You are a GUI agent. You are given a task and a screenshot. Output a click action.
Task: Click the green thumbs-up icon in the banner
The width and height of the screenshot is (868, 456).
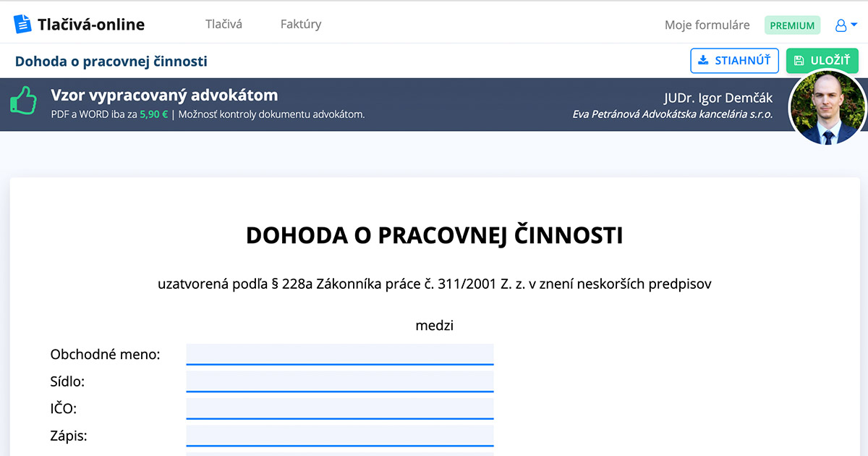pos(25,101)
